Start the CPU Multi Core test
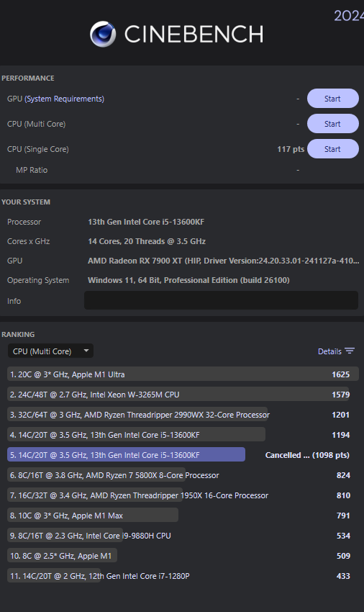 tap(333, 124)
